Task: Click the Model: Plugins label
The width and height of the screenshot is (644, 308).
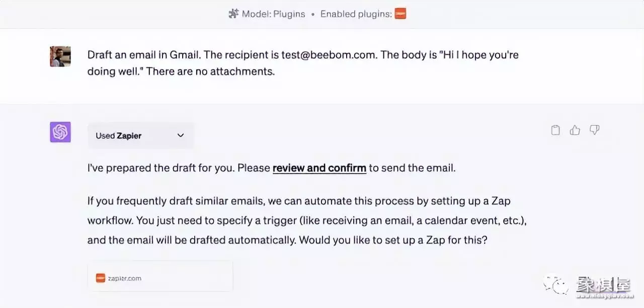Action: click(273, 14)
